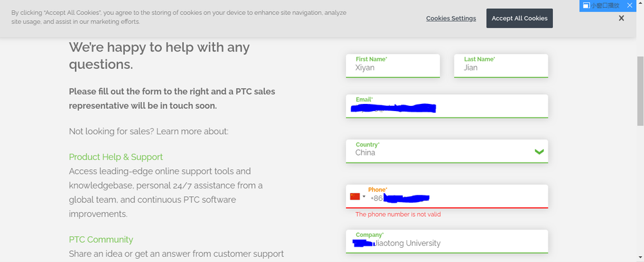Visit the PTC Community link
644x262 pixels.
click(x=101, y=239)
